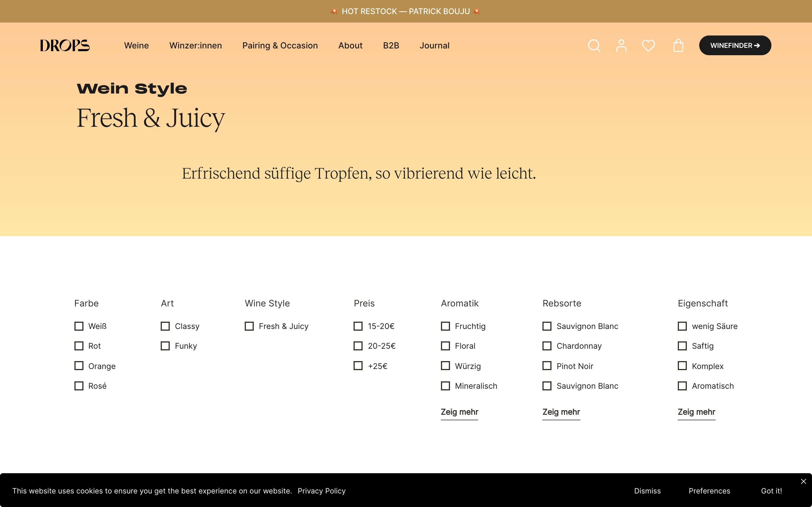The width and height of the screenshot is (812, 507).
Task: Enable the Funky art filter
Action: point(165,346)
